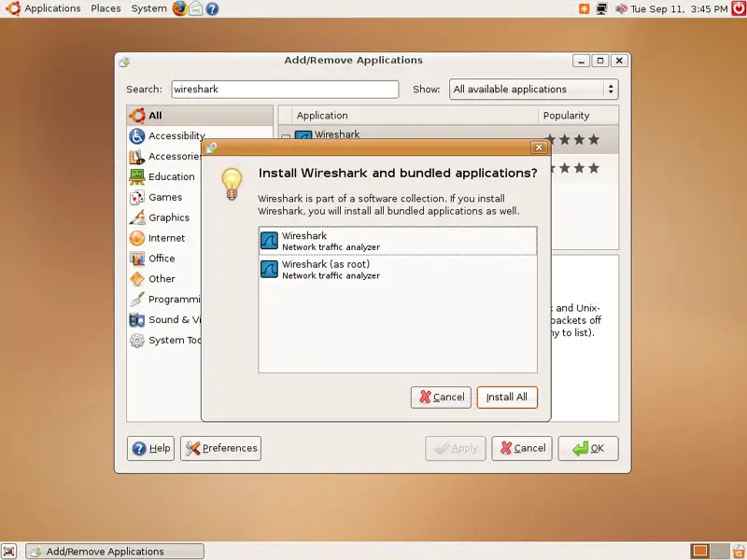747x560 pixels.
Task: Select the All category
Action: point(200,115)
